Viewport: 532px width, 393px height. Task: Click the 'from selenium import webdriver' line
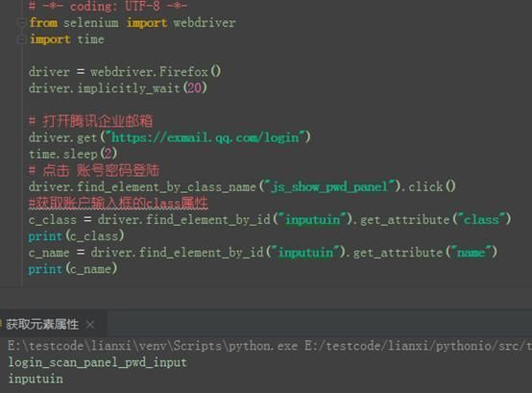pyautogui.click(x=133, y=23)
